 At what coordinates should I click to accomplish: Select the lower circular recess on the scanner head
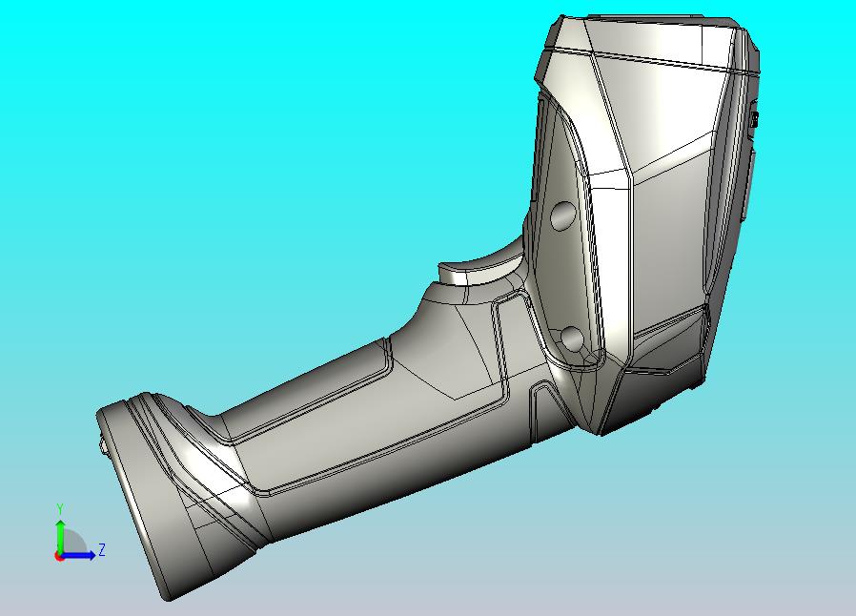pos(572,339)
